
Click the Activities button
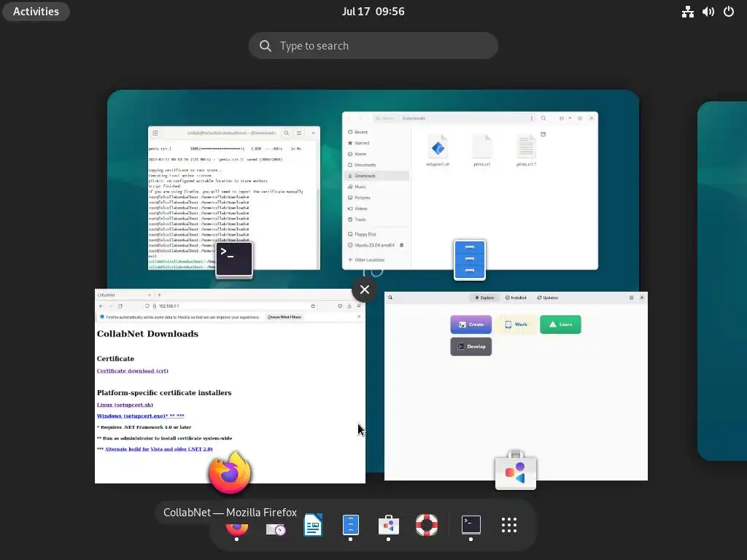[36, 12]
